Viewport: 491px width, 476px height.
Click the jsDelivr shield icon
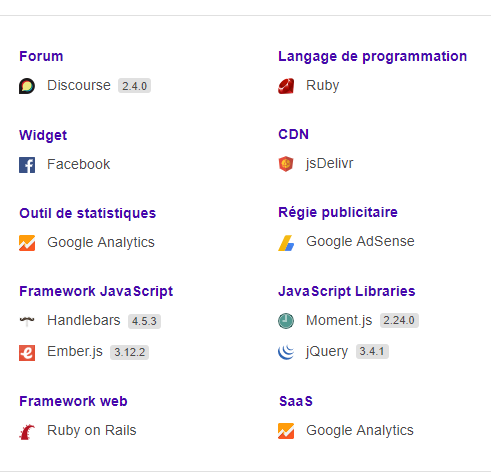click(286, 164)
